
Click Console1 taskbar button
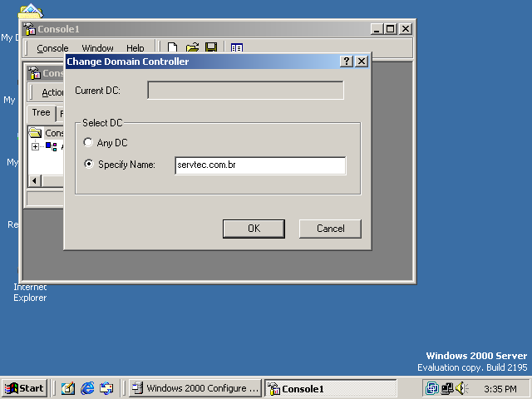330,388
